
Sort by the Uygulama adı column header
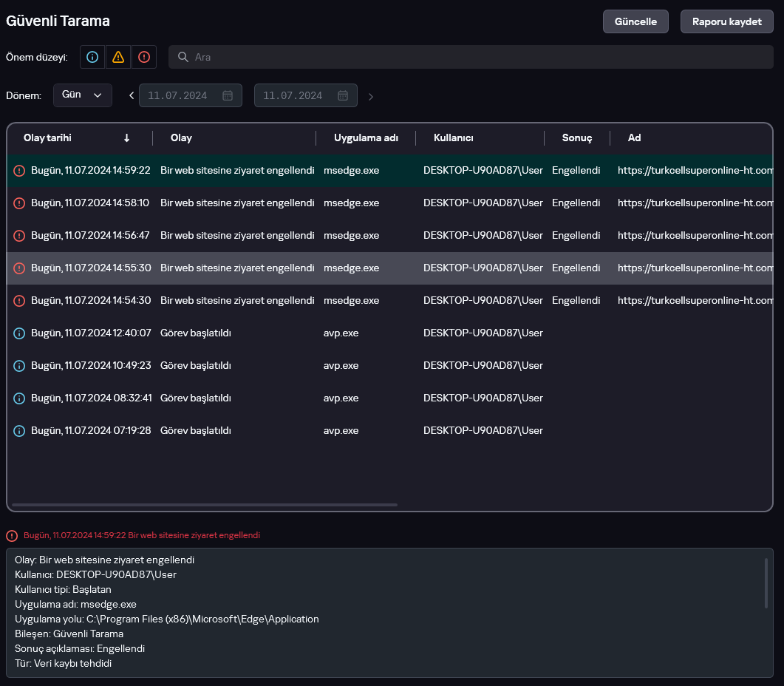click(366, 138)
